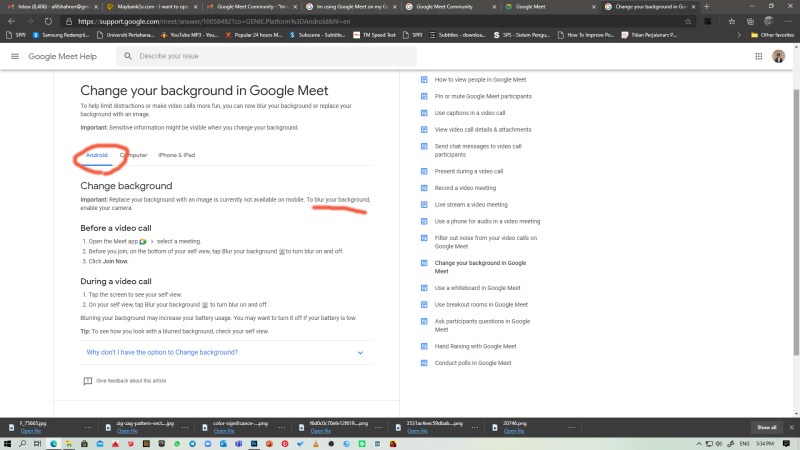Open the Windows Start menu
Image resolution: width=800 pixels, height=450 pixels.
7,444
